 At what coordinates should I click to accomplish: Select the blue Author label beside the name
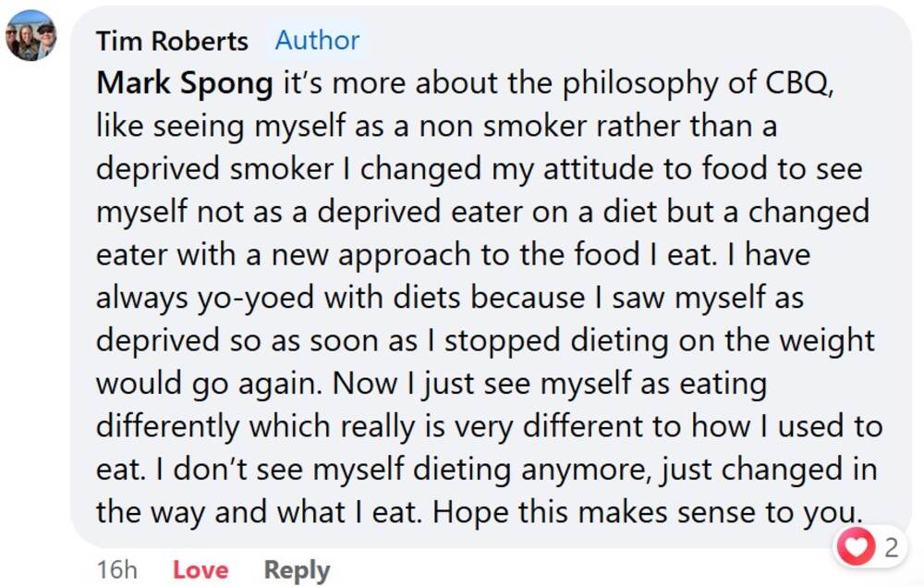point(317,41)
